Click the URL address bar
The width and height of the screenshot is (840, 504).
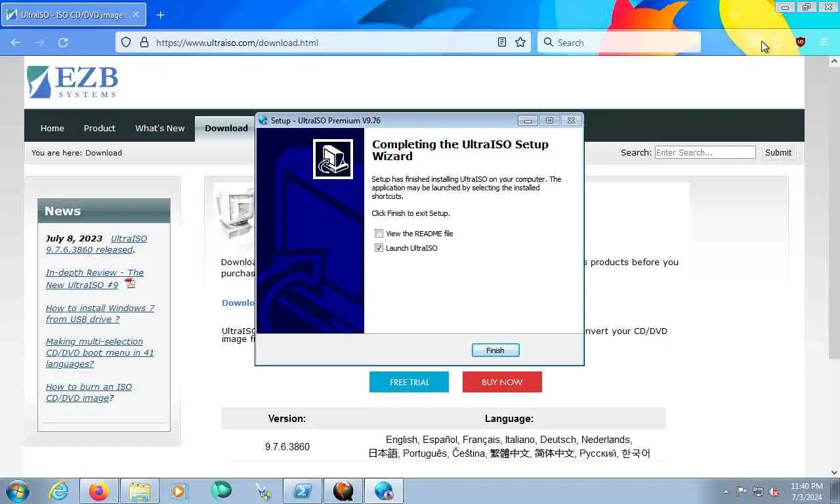coord(323,43)
